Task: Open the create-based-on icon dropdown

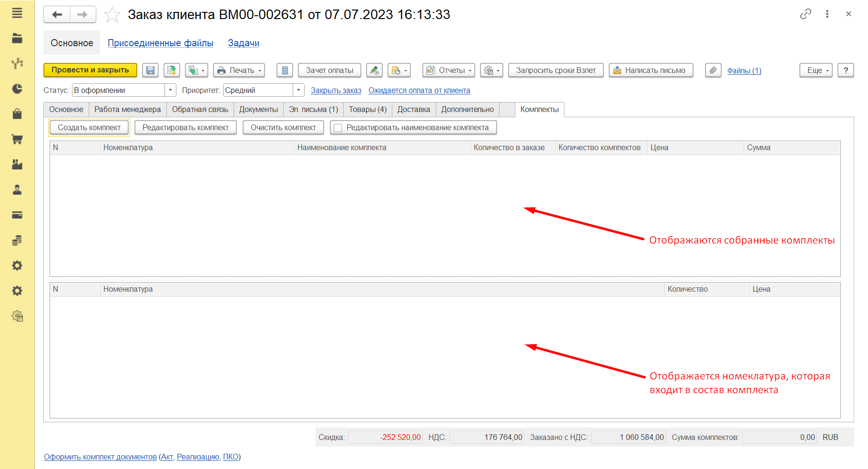Action: pos(196,71)
